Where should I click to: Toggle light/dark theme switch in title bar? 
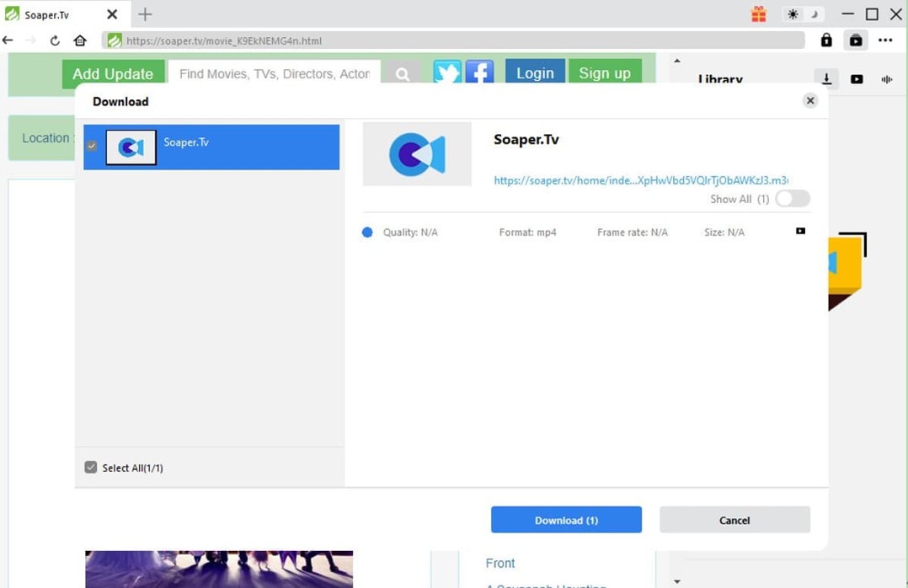tap(803, 14)
